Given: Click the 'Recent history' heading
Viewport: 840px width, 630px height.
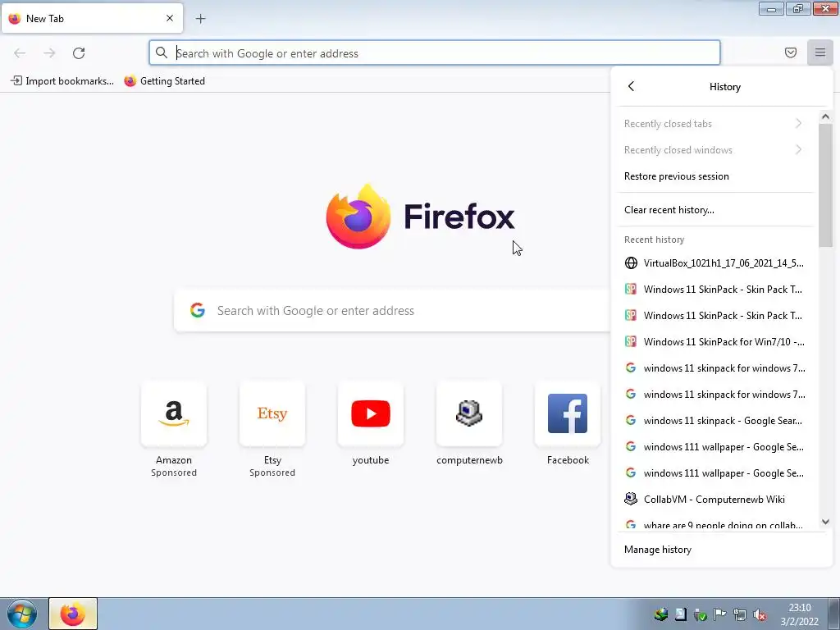Looking at the screenshot, I should [x=654, y=240].
